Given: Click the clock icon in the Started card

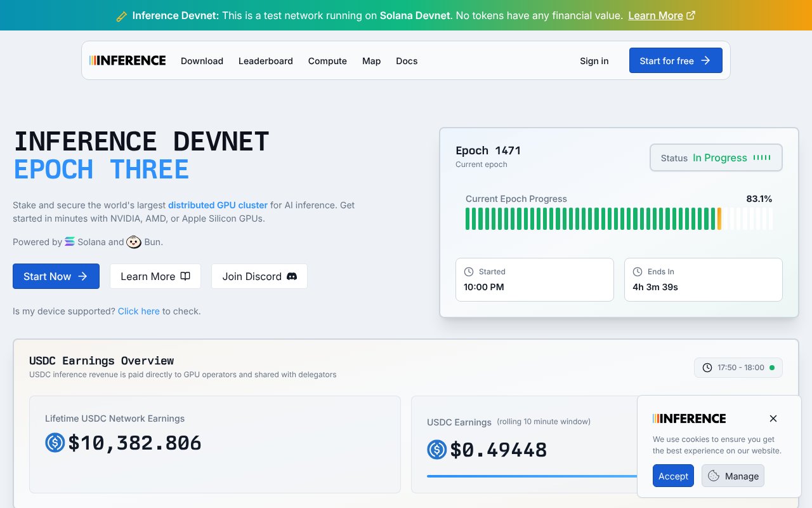Looking at the screenshot, I should point(468,271).
